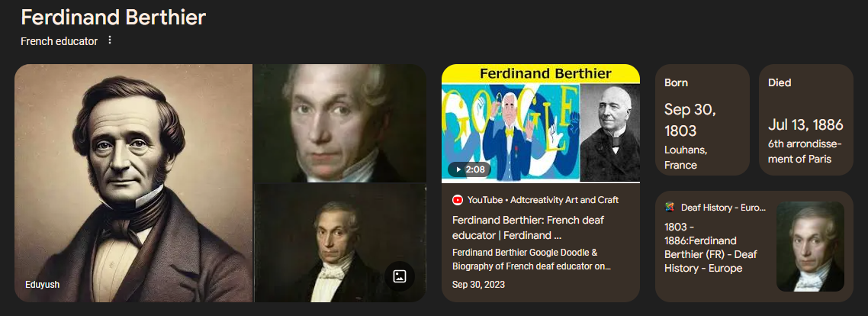Screen dimensions: 868x316
Task: Open the top close-up portrait painting
Action: [340, 123]
